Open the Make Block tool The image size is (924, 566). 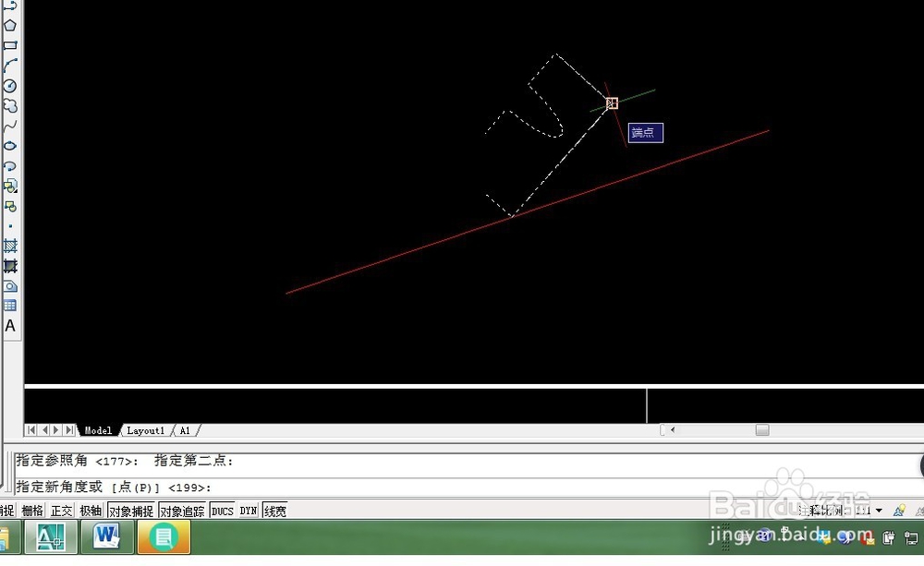(x=10, y=207)
